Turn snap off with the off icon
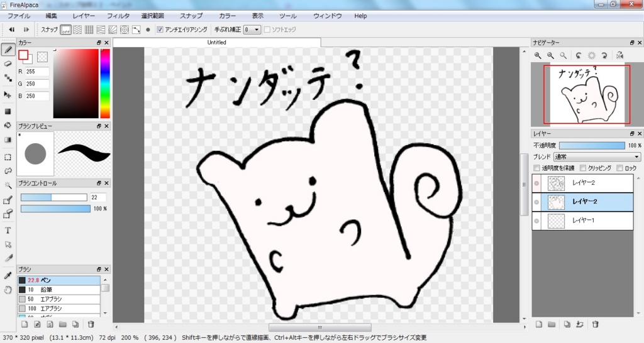The height and width of the screenshot is (343, 644). [65, 30]
